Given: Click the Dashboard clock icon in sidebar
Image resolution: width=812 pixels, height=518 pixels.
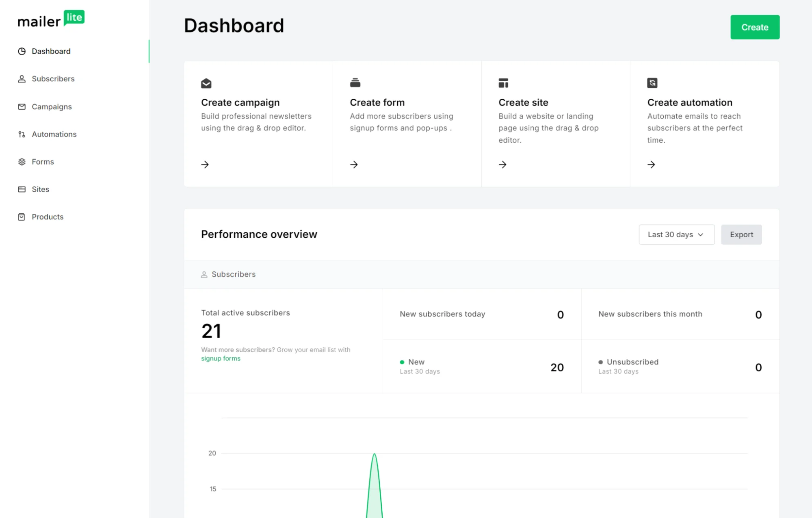Looking at the screenshot, I should (x=22, y=51).
